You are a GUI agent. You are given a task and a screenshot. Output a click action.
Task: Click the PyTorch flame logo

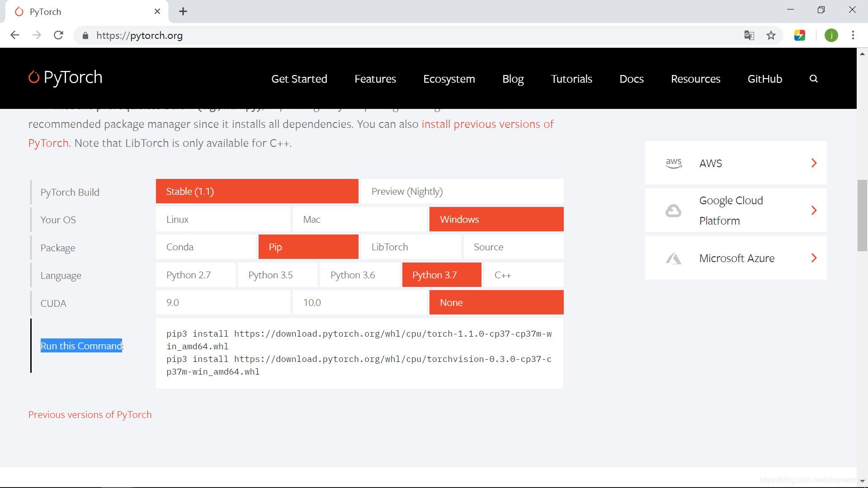34,77
